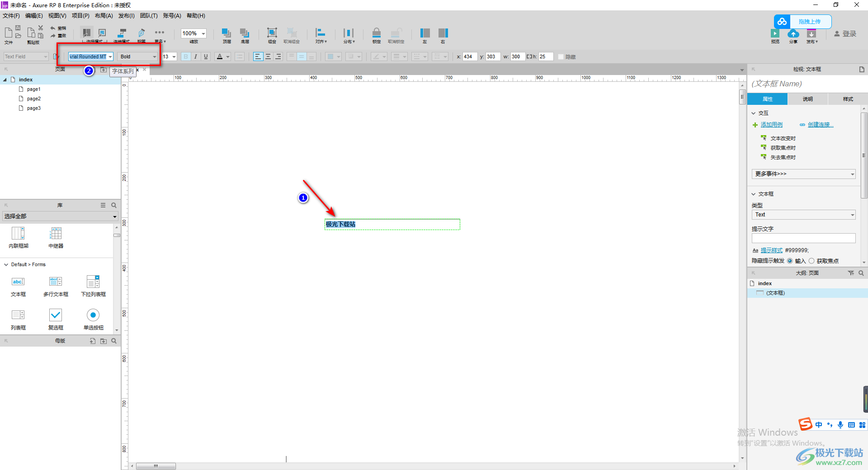Click the Baidu cloud drag-upload (拖拽上传) widget
This screenshot has width=868, height=470.
(x=802, y=21)
